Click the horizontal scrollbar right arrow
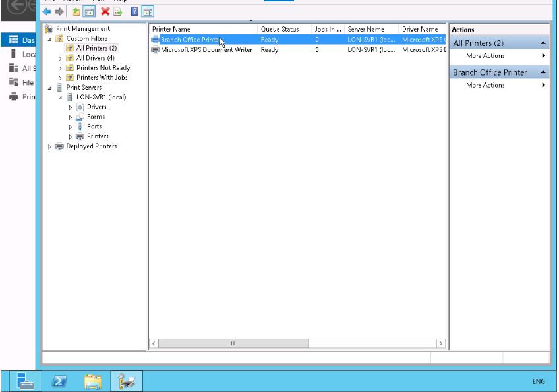 (441, 343)
